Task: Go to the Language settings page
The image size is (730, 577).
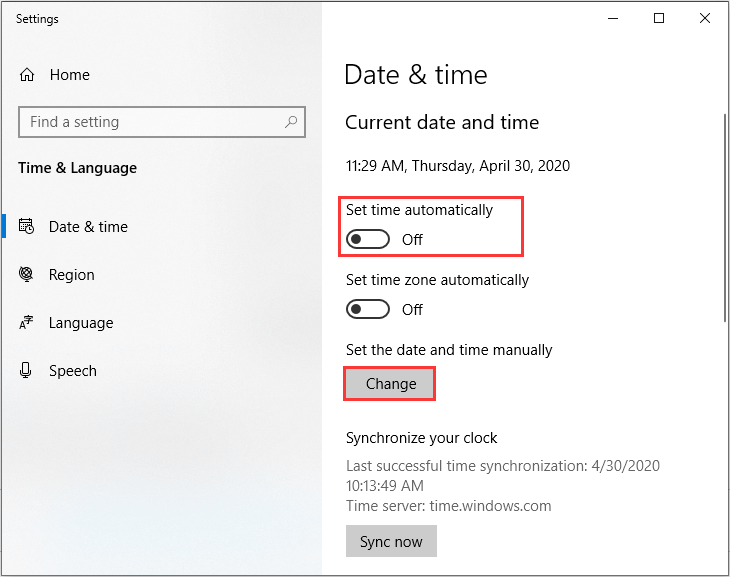Action: [x=81, y=323]
